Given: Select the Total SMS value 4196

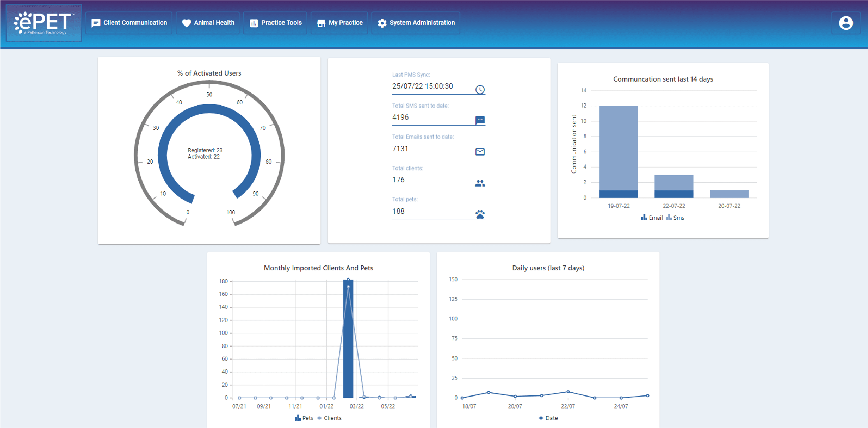Looking at the screenshot, I should tap(400, 117).
